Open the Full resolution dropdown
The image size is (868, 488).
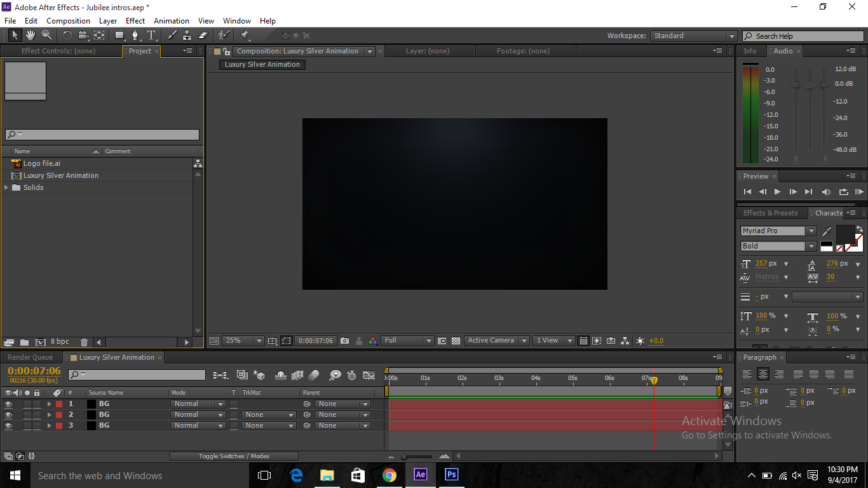click(x=407, y=341)
